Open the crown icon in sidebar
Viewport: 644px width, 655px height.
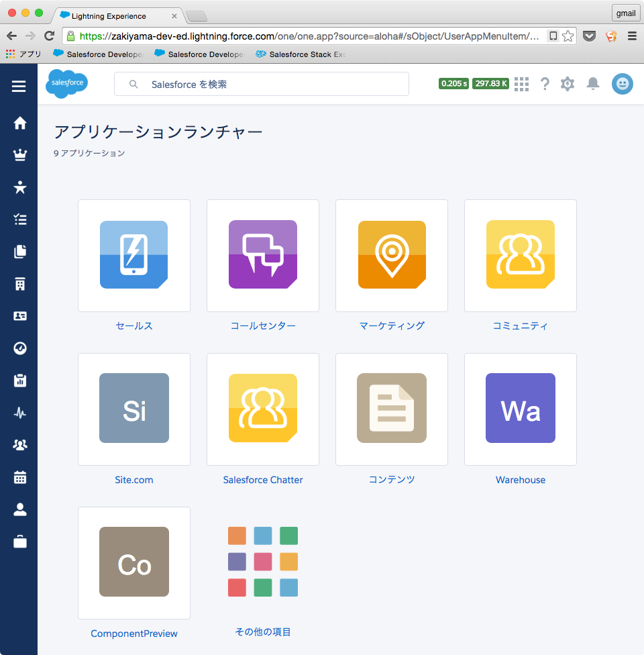tap(19, 155)
